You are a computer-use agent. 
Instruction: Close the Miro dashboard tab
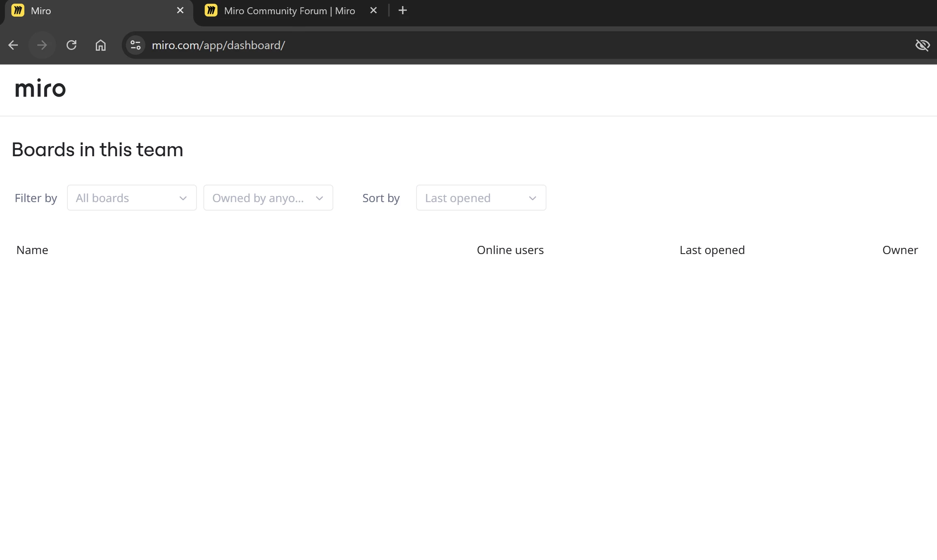pos(180,11)
